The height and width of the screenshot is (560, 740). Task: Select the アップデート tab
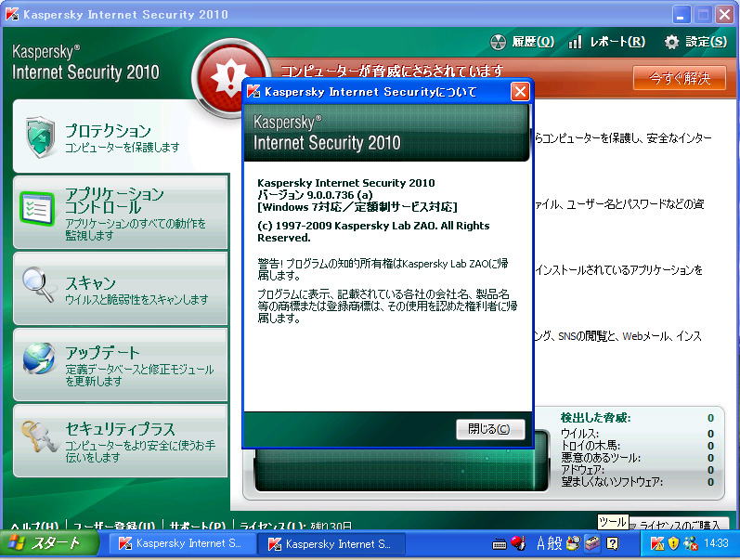pos(121,365)
